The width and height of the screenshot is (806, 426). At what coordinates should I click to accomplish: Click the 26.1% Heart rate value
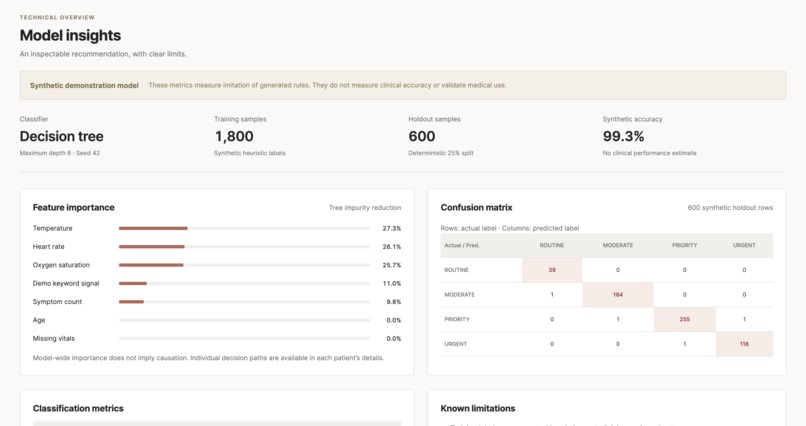pos(392,247)
